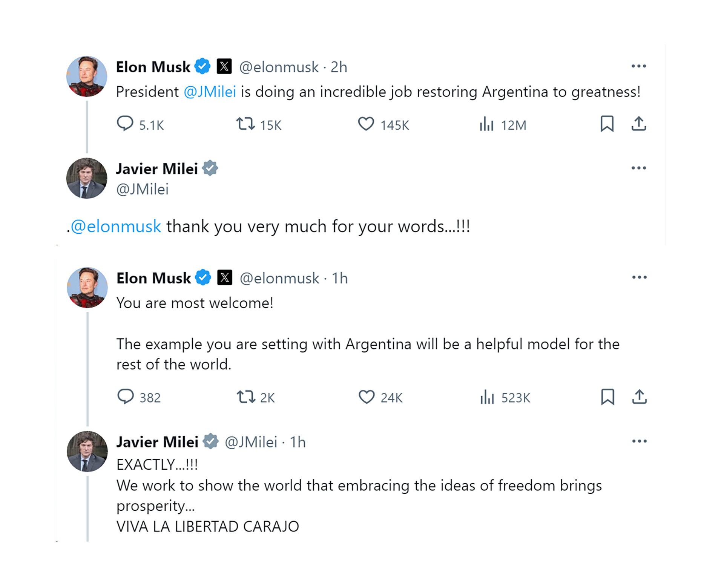View analytics showing 523K views
This screenshot has height=588, width=724.
[487, 397]
